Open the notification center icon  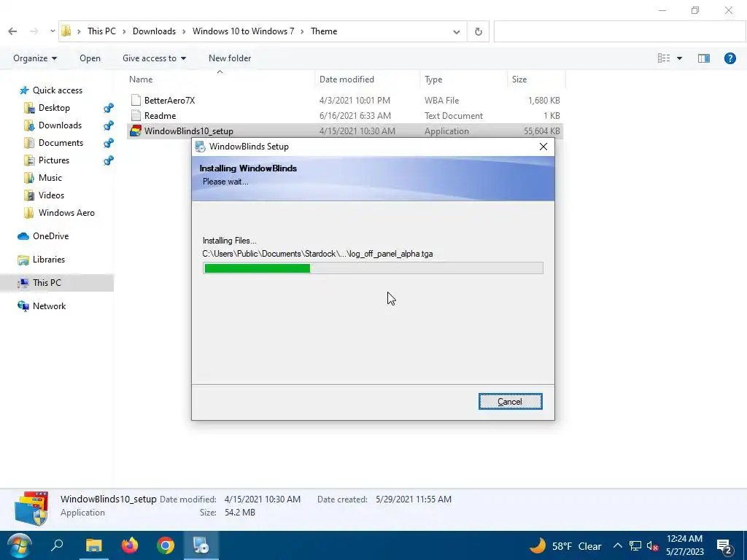pos(724,546)
